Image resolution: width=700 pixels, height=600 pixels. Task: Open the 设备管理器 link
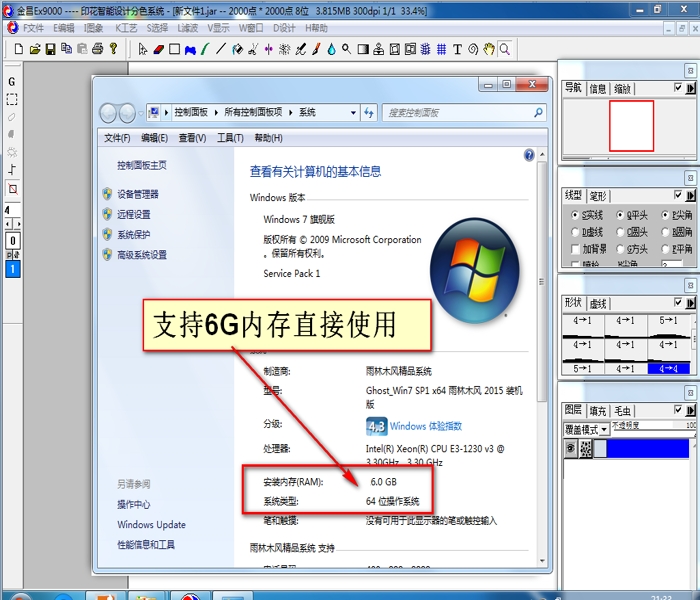(x=138, y=194)
